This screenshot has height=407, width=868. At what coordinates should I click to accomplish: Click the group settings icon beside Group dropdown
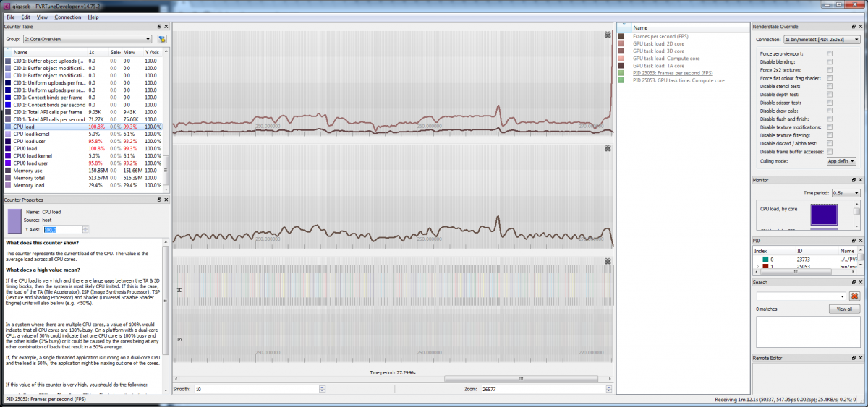pyautogui.click(x=162, y=39)
